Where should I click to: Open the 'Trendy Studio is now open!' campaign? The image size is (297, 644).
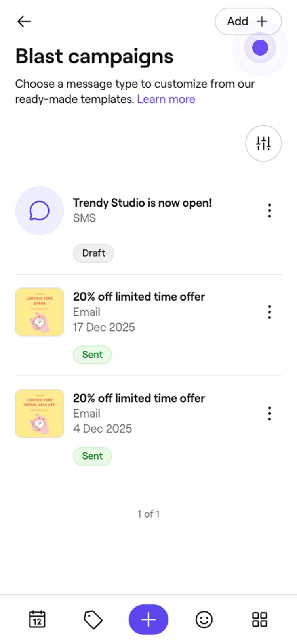click(142, 203)
